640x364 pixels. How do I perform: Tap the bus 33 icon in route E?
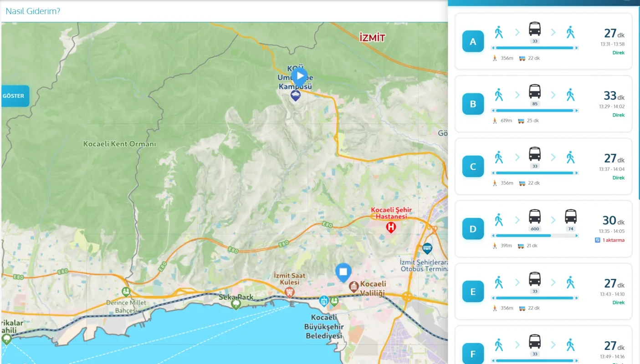point(535,279)
